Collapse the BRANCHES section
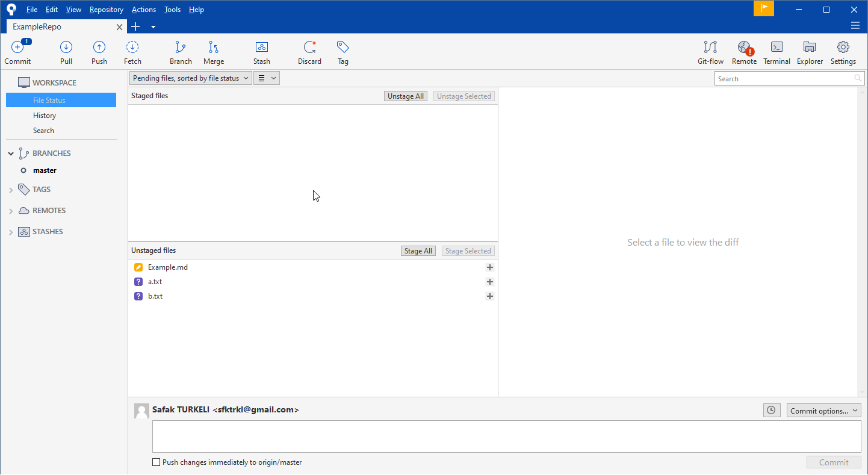Screen dimensions: 868x475 point(11,154)
